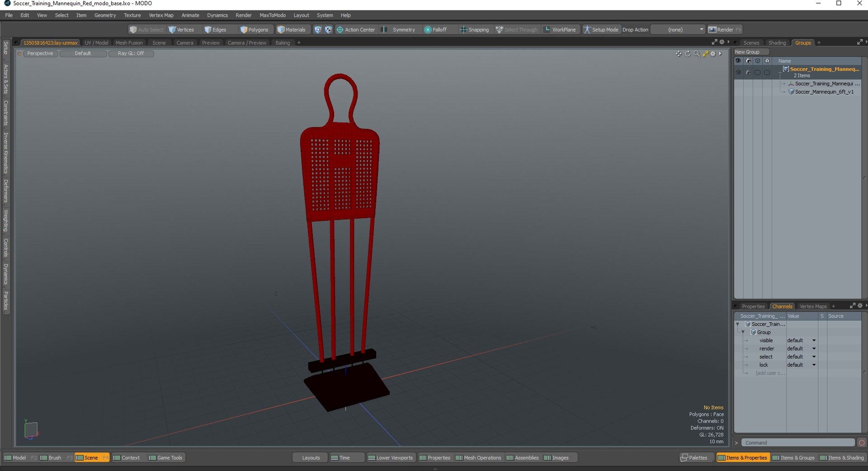Switch to the Vertex Maps tab
The image size is (868, 471).
pos(813,306)
